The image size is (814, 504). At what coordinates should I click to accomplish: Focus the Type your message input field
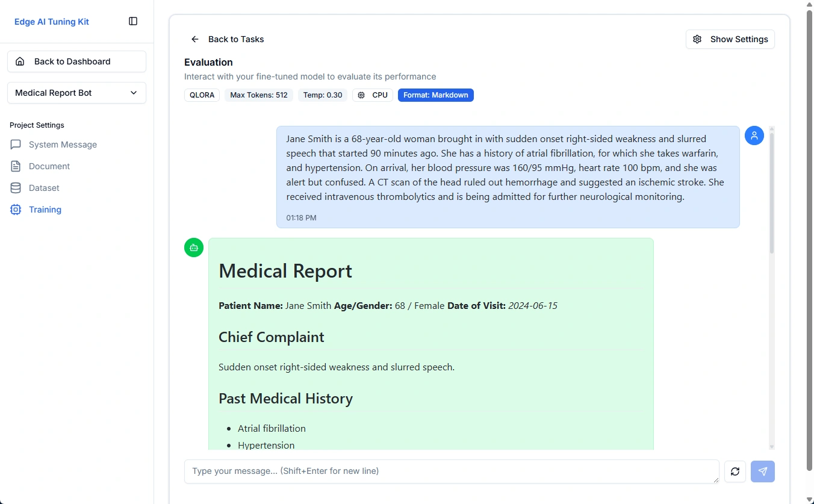tap(452, 471)
